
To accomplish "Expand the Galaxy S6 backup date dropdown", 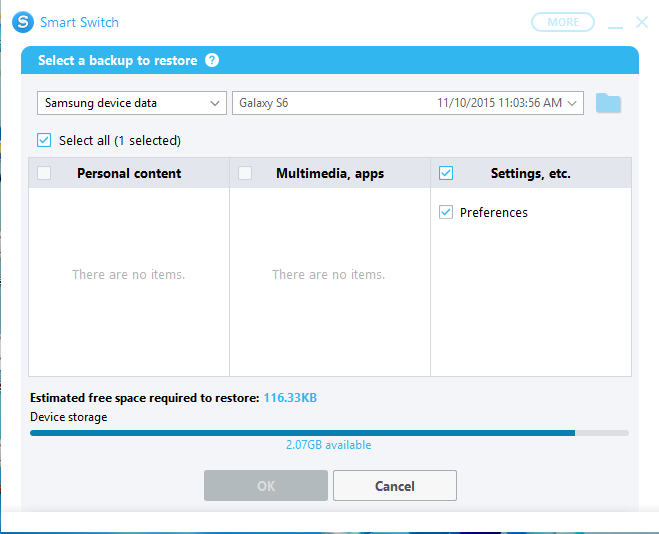I will (x=408, y=103).
